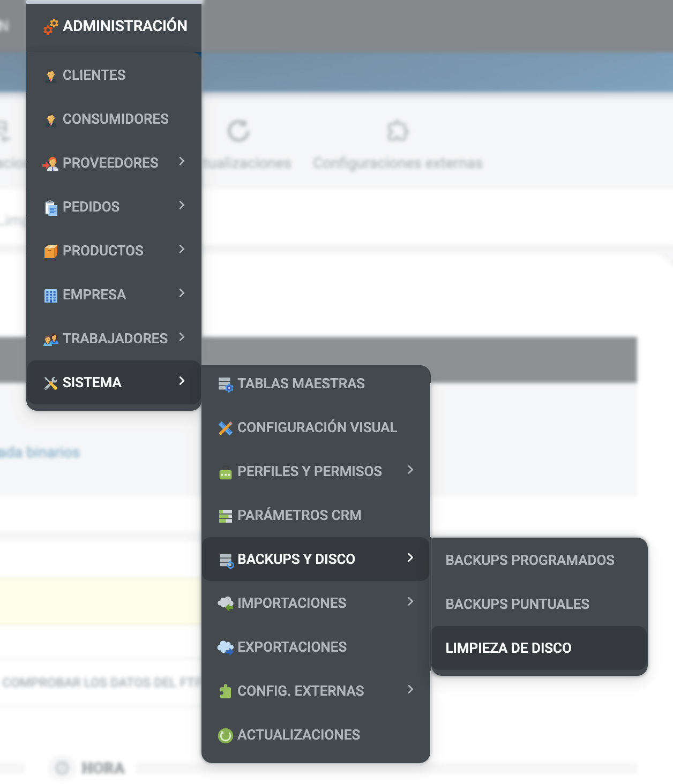Click the Configuración Visual pencil-ruler icon

pyautogui.click(x=226, y=428)
